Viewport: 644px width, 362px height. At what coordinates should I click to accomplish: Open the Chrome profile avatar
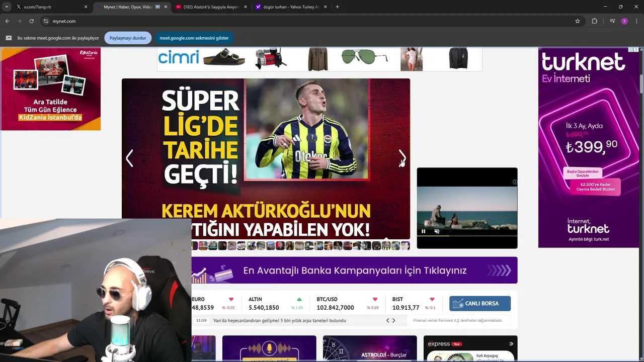624,21
